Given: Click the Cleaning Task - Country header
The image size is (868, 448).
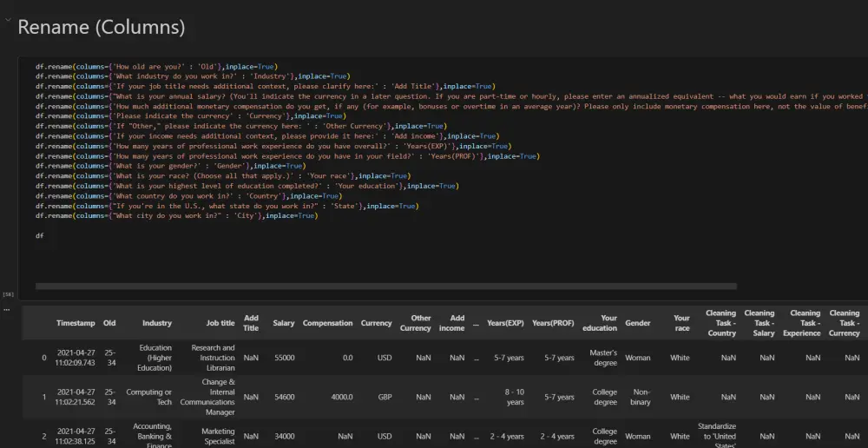Looking at the screenshot, I should coord(722,323).
